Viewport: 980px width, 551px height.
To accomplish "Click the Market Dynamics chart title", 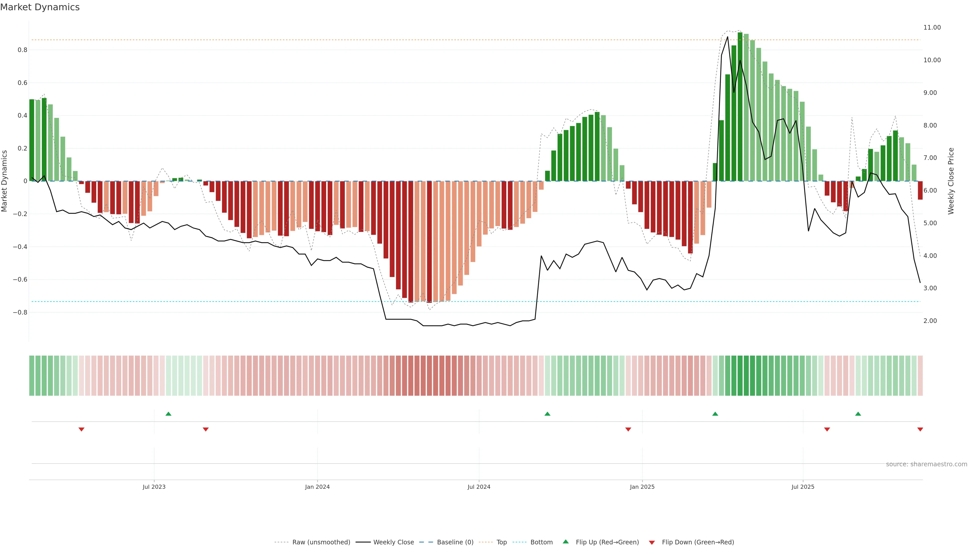I will coord(40,7).
